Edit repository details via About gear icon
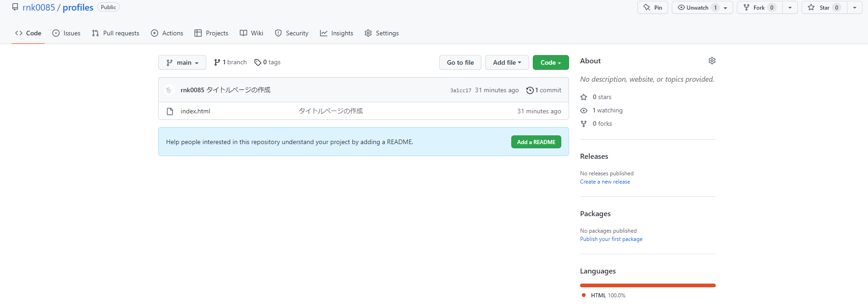The height and width of the screenshot is (307, 868). [x=712, y=61]
